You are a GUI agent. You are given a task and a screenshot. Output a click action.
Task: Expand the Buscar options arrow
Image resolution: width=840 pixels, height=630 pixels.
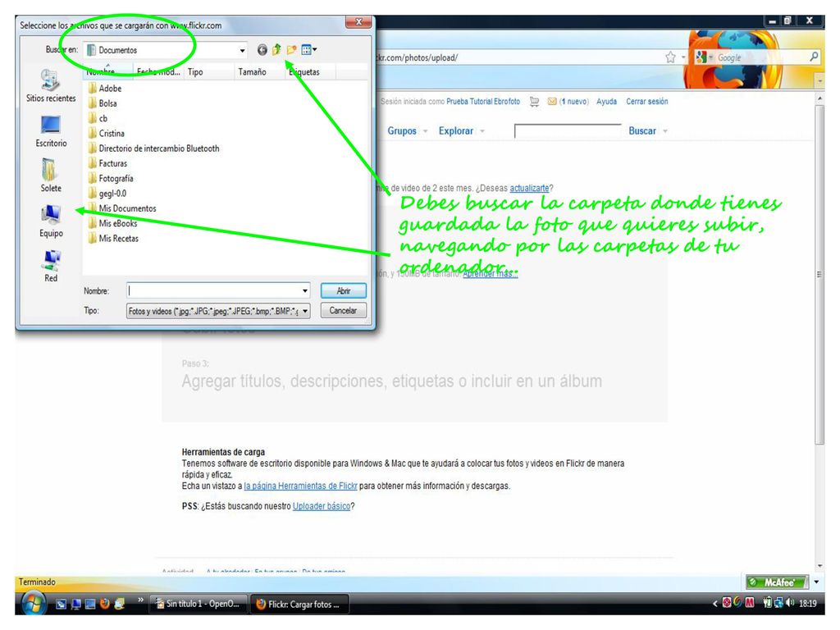coord(664,131)
